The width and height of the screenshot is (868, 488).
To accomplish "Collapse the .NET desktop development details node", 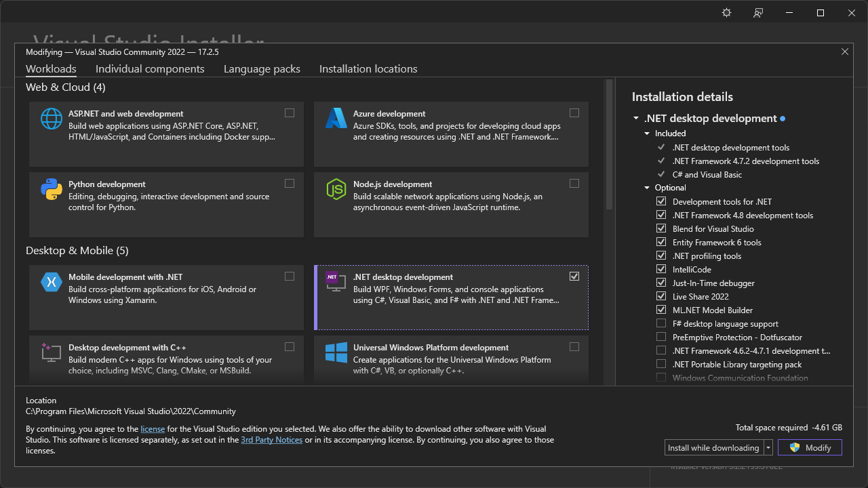I will pyautogui.click(x=636, y=119).
